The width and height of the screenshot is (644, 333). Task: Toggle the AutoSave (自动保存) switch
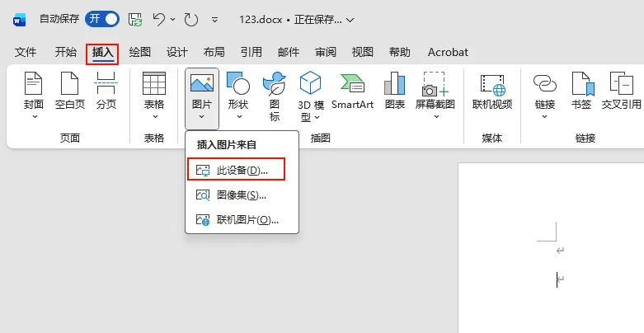(102, 19)
